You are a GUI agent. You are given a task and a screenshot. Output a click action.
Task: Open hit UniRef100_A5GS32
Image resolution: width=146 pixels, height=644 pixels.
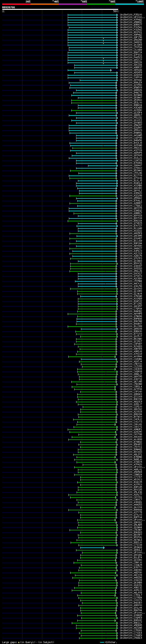(x=131, y=148)
